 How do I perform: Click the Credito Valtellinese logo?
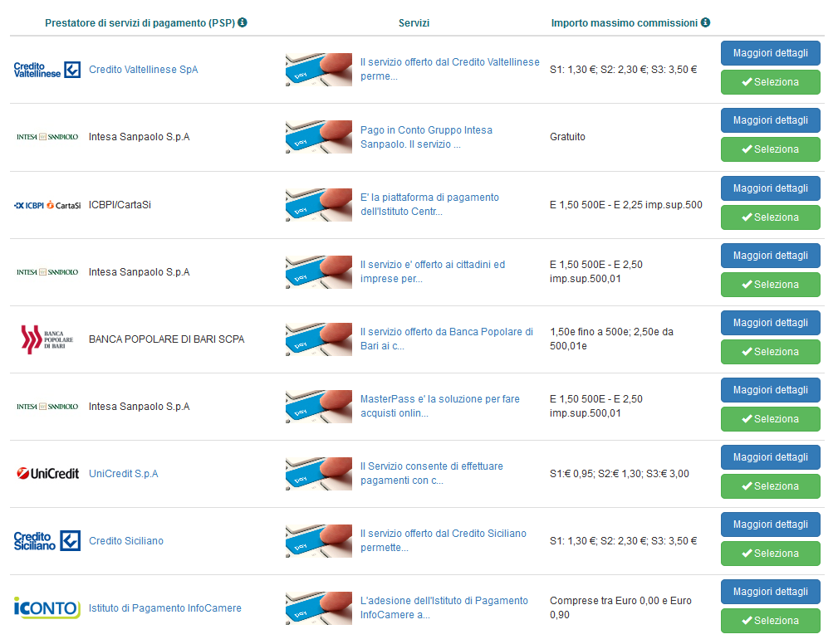tap(47, 70)
